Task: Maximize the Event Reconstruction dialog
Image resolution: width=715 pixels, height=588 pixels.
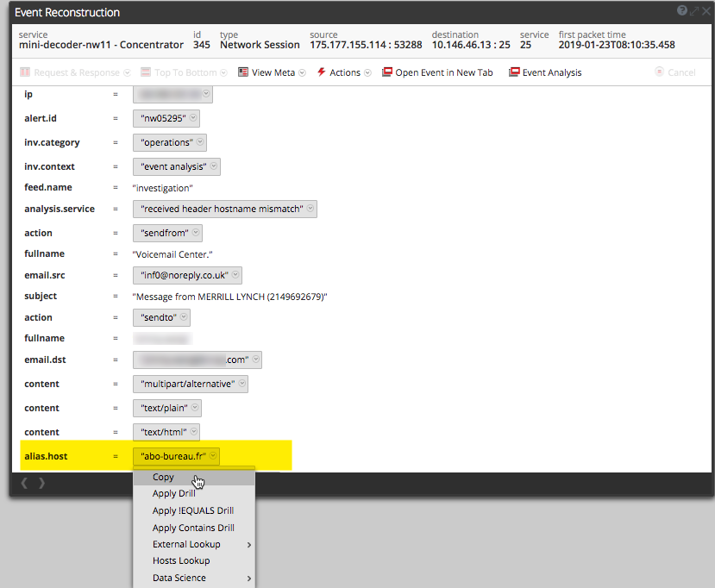Action: tap(693, 11)
